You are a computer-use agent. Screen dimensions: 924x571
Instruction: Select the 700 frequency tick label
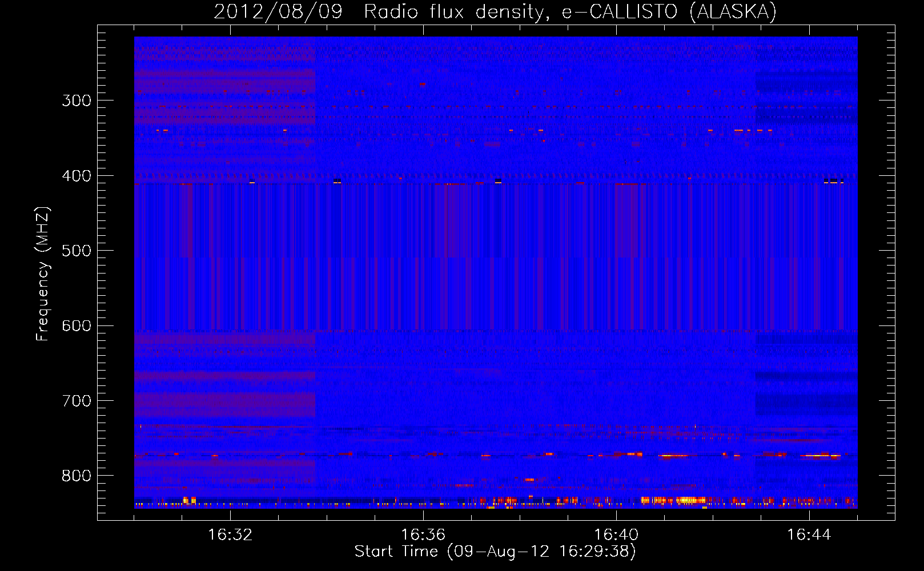77,401
